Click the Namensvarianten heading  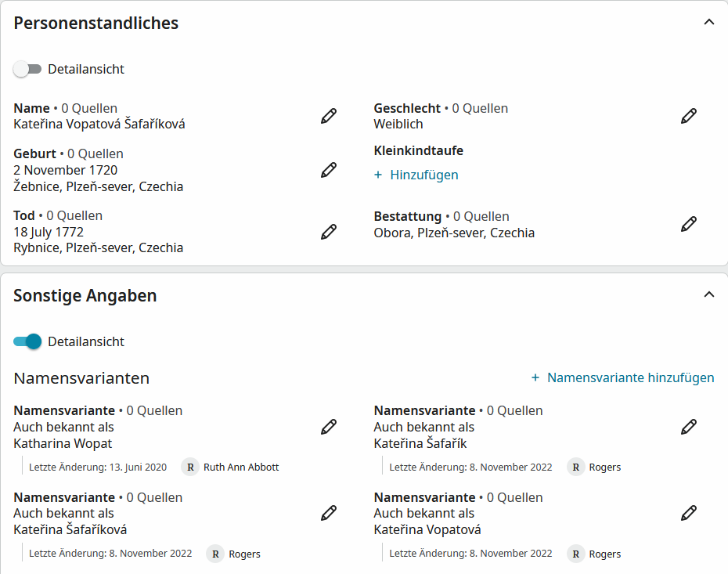(81, 378)
